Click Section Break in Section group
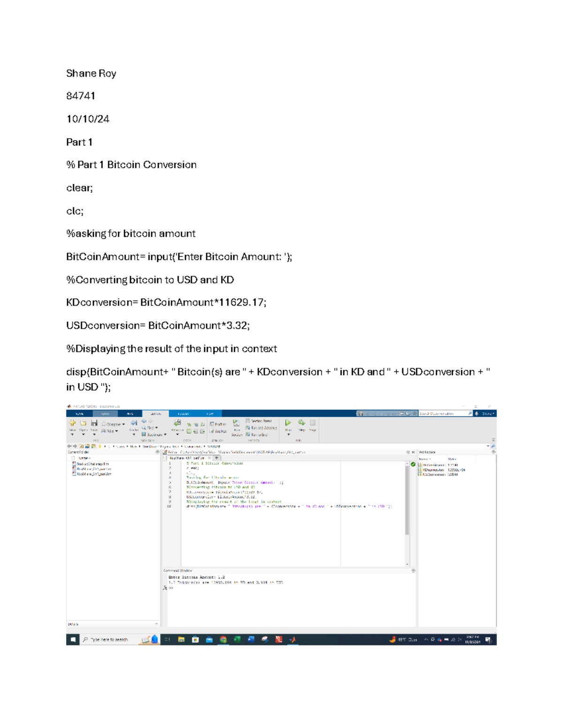Image resolution: width=563 pixels, height=728 pixels. (x=259, y=421)
